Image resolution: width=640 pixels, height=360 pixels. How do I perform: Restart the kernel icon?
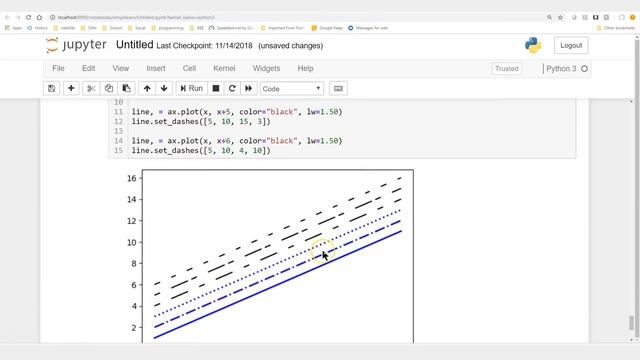[232, 89]
